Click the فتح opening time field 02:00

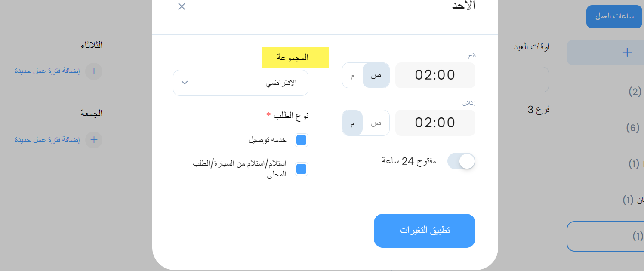point(435,75)
